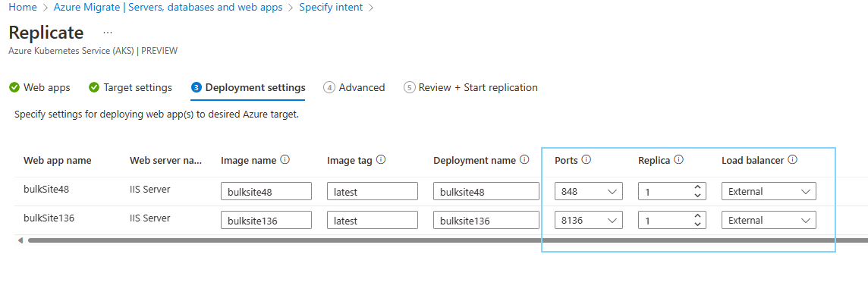This screenshot has height=295, width=868.
Task: Click the Image name info icon
Action: [x=285, y=160]
